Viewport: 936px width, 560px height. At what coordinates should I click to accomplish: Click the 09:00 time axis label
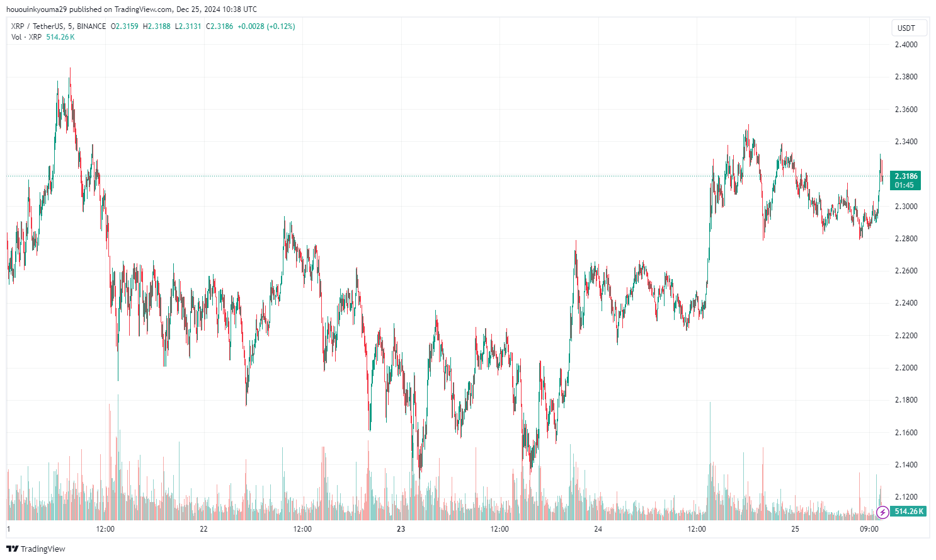point(869,529)
